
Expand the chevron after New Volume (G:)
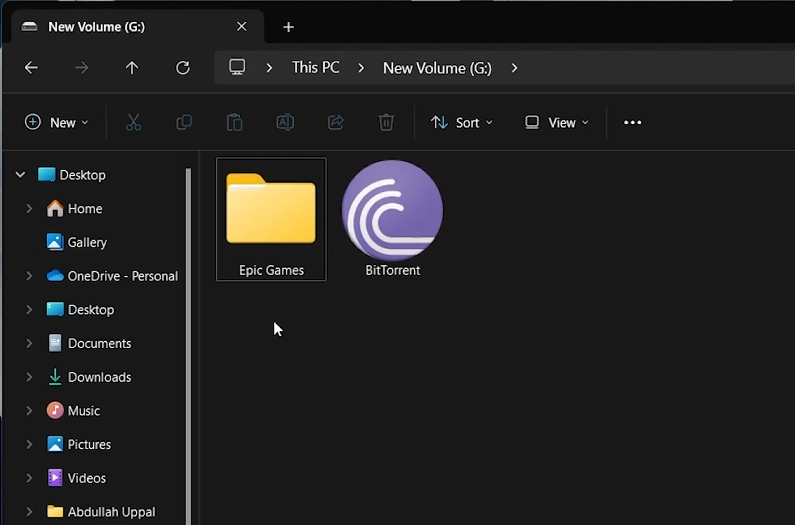coord(514,67)
